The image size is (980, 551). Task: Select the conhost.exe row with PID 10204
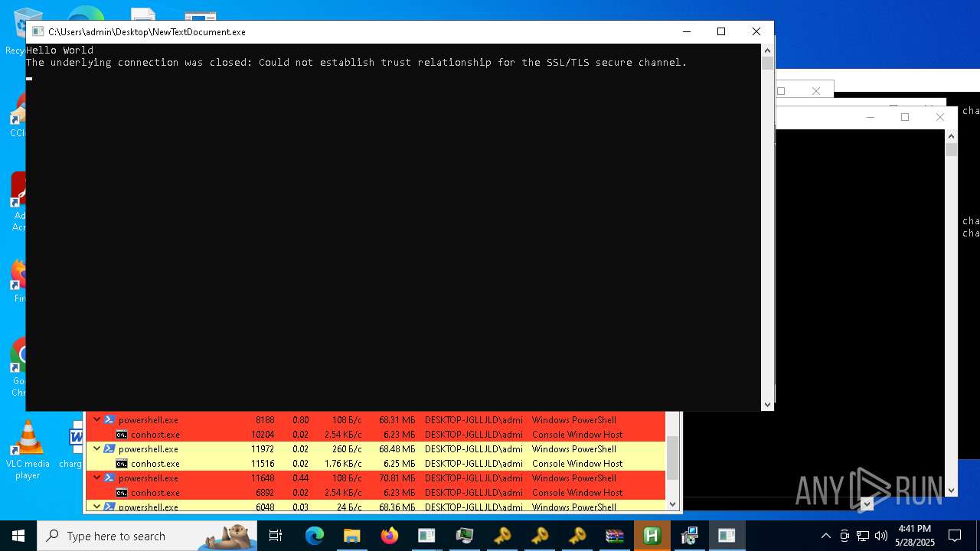376,435
